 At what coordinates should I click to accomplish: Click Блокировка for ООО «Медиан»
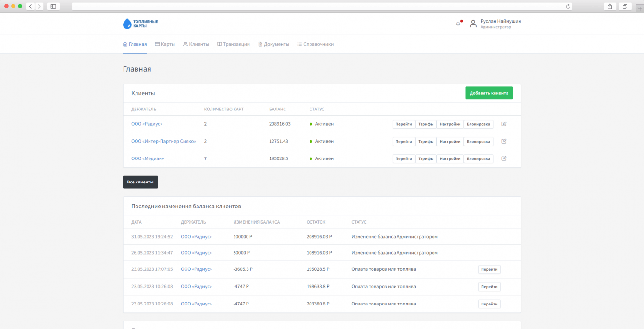(x=478, y=159)
